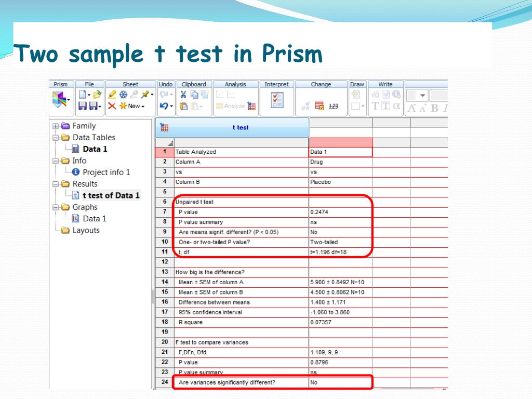The image size is (532, 399).
Task: Open the font selector dropdown in toolbar
Action: pos(422,96)
